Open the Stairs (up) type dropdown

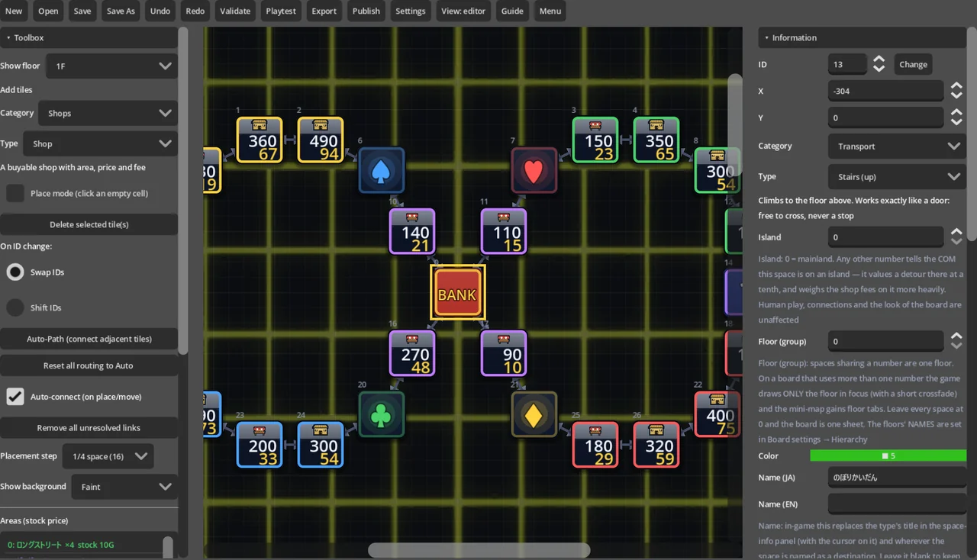tap(897, 177)
